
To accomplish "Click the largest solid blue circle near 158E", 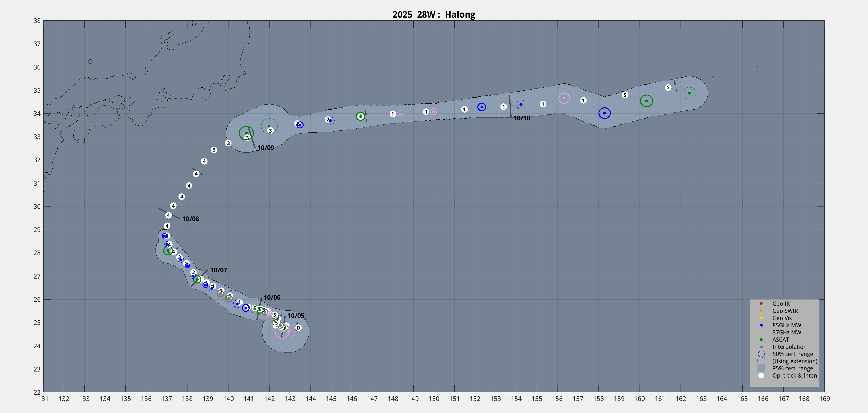I will (605, 113).
